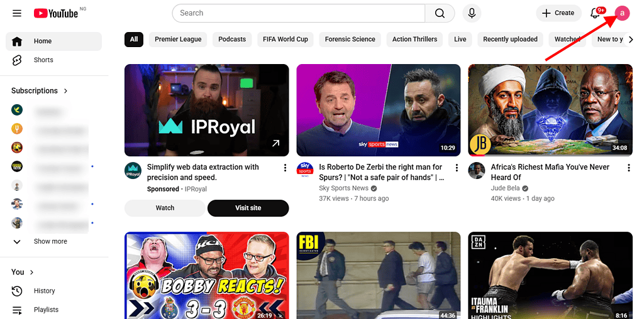This screenshot has width=644, height=319.
Task: Select the Recently uploaded chip
Action: pyautogui.click(x=510, y=40)
